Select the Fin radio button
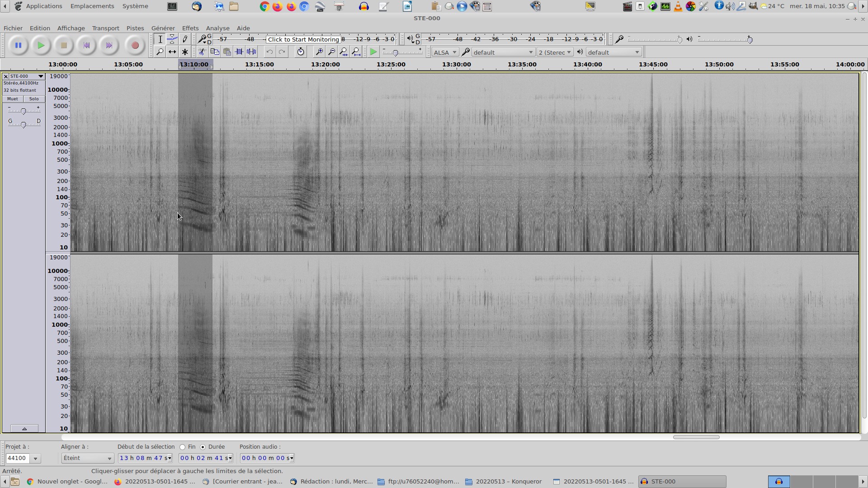Viewport: 868px width, 488px height. 183,447
